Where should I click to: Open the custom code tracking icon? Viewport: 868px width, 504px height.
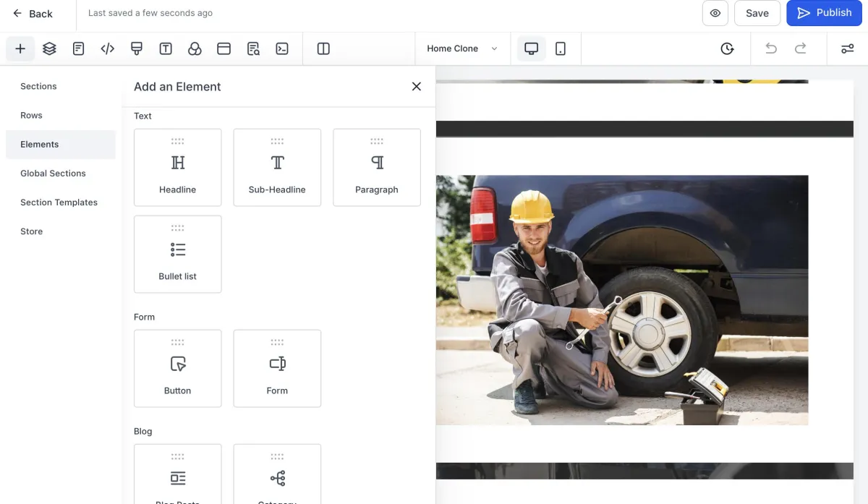pyautogui.click(x=108, y=48)
